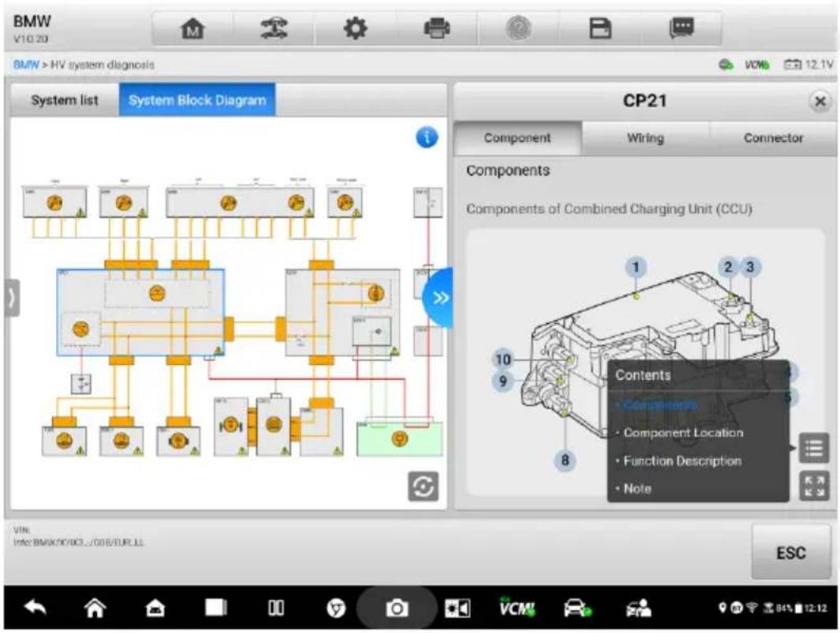Open the vehicle diagnostics car icon
The height and width of the screenshot is (633, 840).
pyautogui.click(x=577, y=608)
